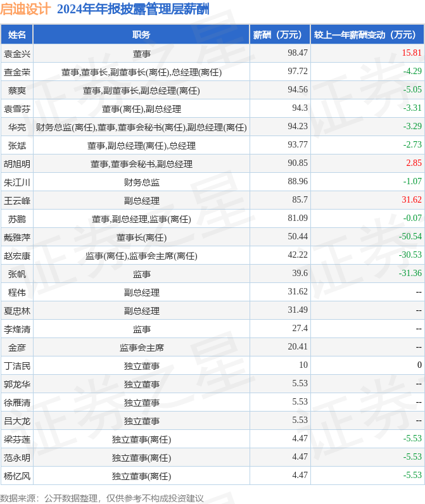The width and height of the screenshot is (425, 504).
Task: Click the salary value 50.44
Action: coord(297,236)
